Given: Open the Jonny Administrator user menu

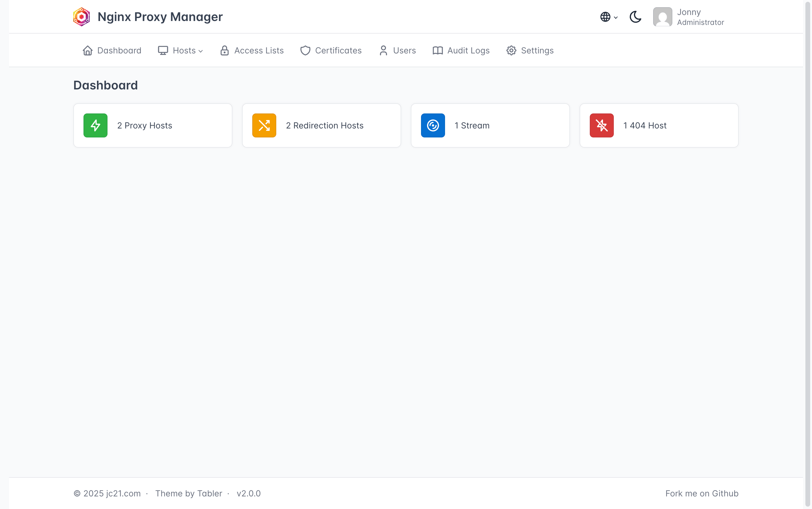Looking at the screenshot, I should click(700, 17).
